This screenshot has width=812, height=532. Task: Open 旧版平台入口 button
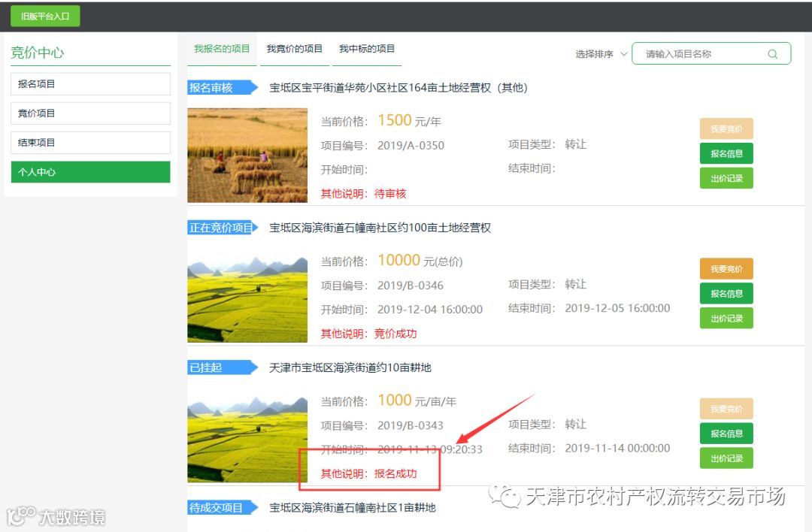pyautogui.click(x=45, y=16)
